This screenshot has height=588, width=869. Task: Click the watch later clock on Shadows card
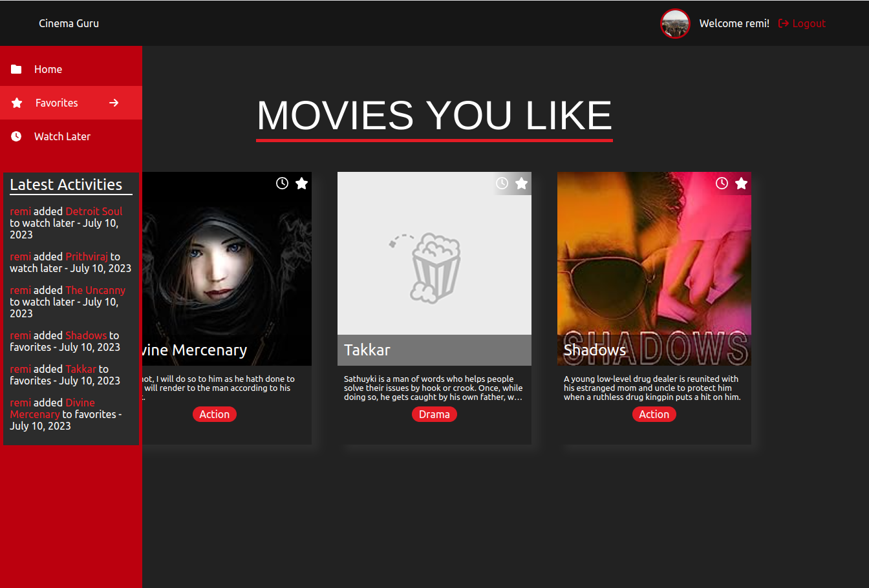click(722, 184)
